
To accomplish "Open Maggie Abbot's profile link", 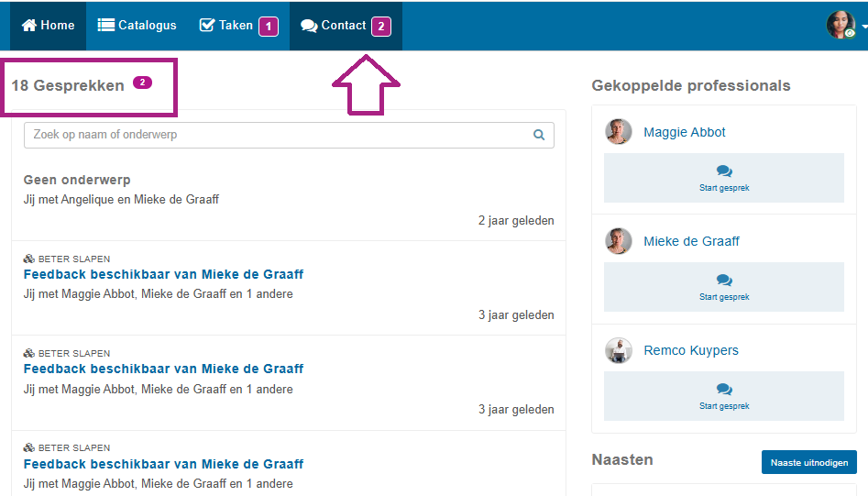I will coord(684,132).
